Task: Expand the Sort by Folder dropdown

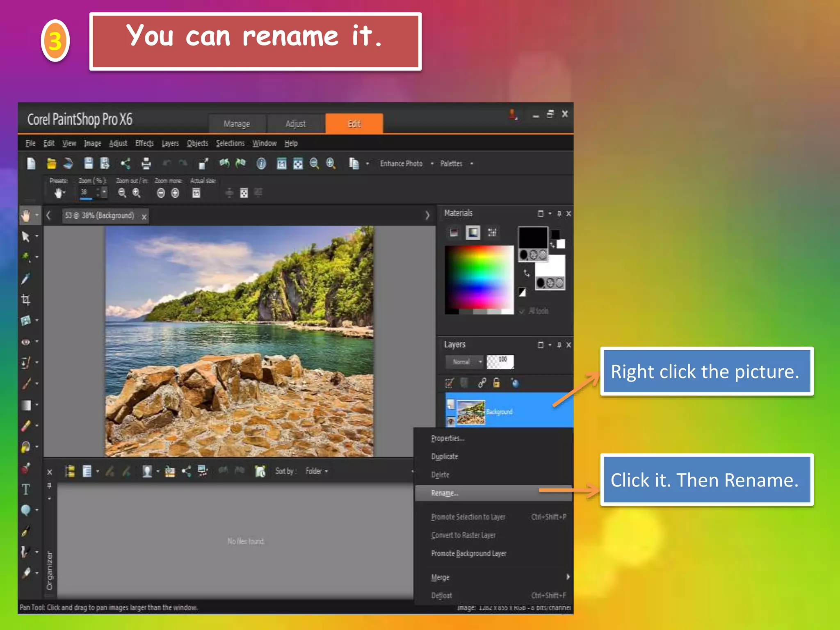Action: coord(317,471)
